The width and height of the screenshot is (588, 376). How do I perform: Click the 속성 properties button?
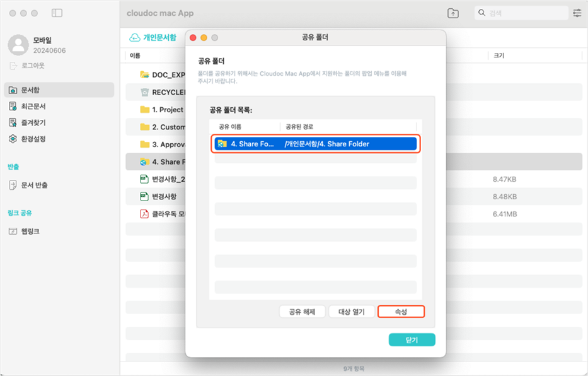click(401, 312)
